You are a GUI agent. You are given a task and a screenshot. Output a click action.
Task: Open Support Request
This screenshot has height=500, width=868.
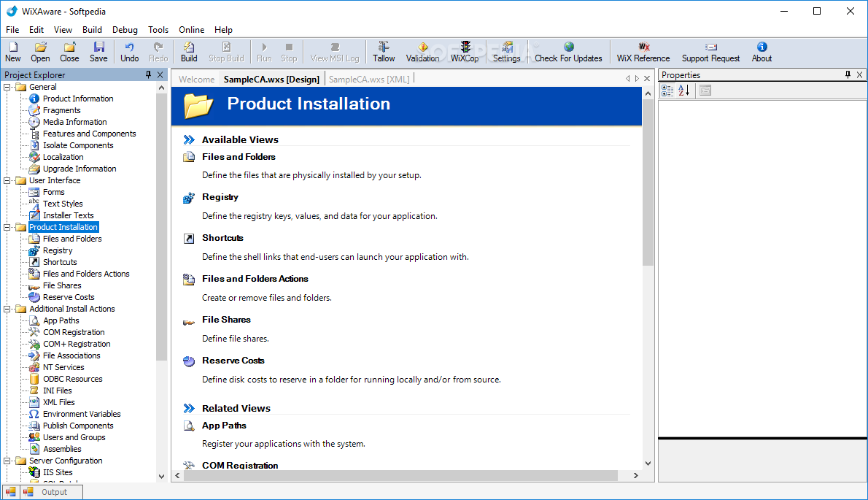710,52
